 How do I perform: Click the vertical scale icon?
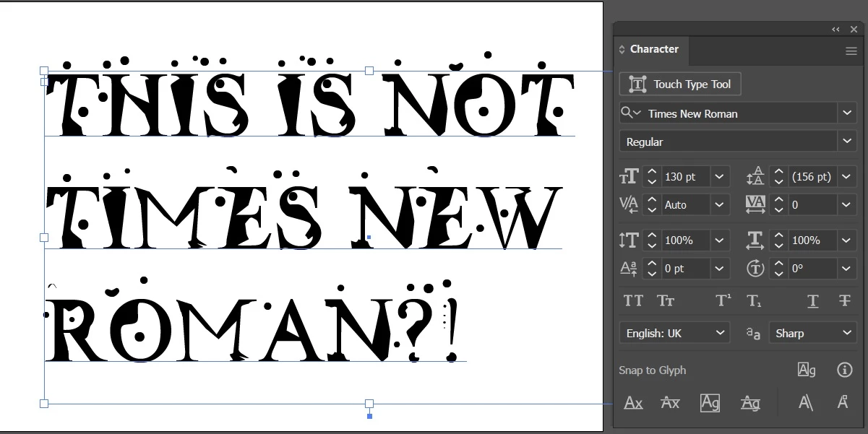coord(629,240)
